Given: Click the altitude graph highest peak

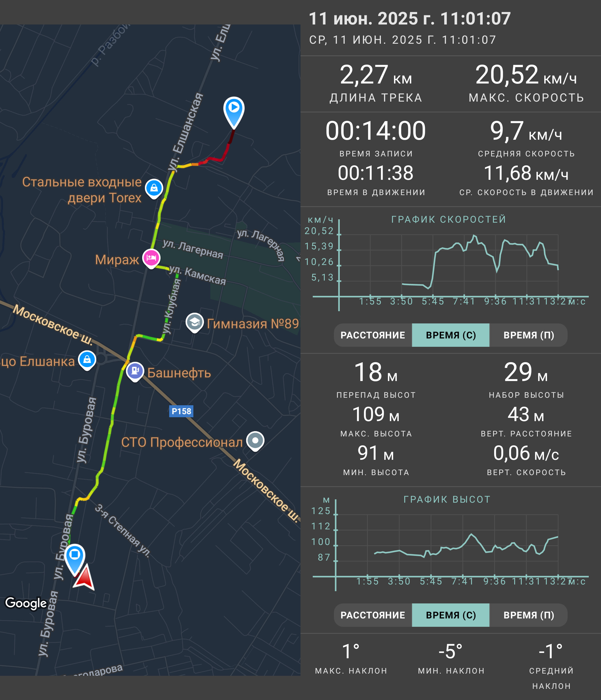Looking at the screenshot, I should point(471,534).
